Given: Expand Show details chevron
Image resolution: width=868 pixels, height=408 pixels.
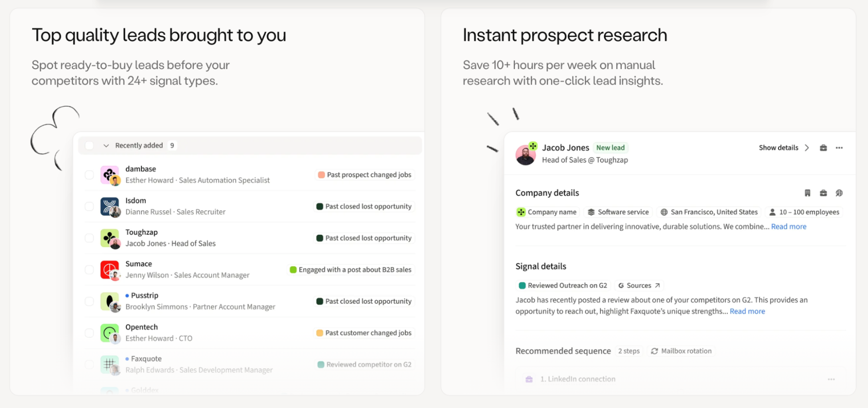Looking at the screenshot, I should [806, 148].
